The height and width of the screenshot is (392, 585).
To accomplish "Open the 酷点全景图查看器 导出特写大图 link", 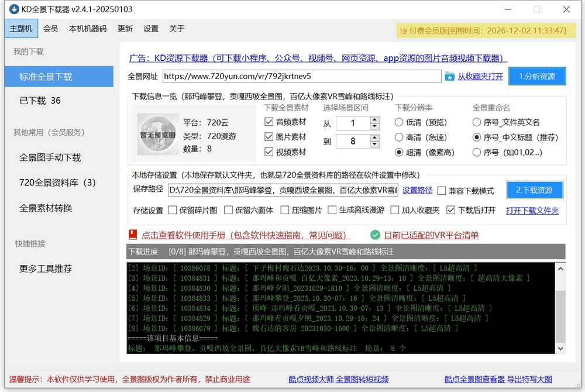I will tap(498, 379).
